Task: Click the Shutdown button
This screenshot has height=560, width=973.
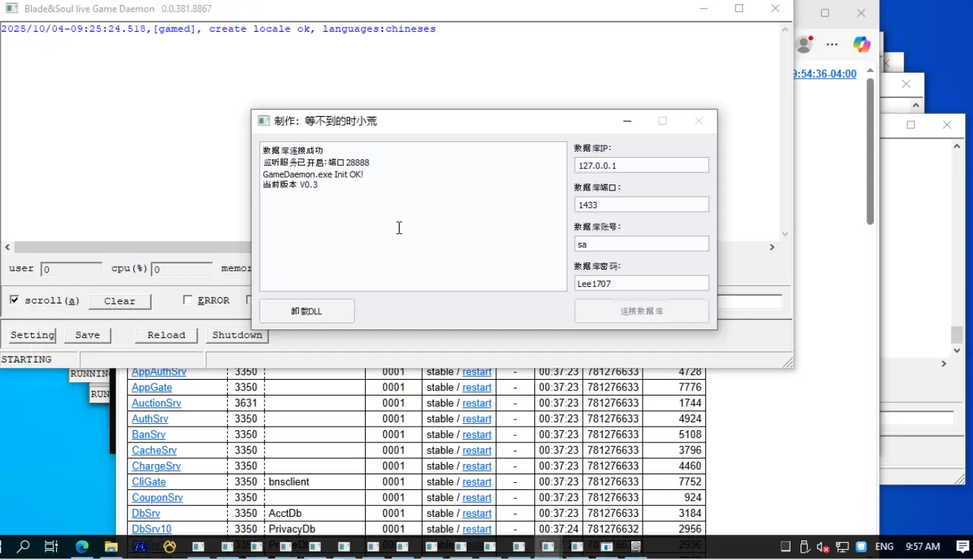Action: (237, 335)
